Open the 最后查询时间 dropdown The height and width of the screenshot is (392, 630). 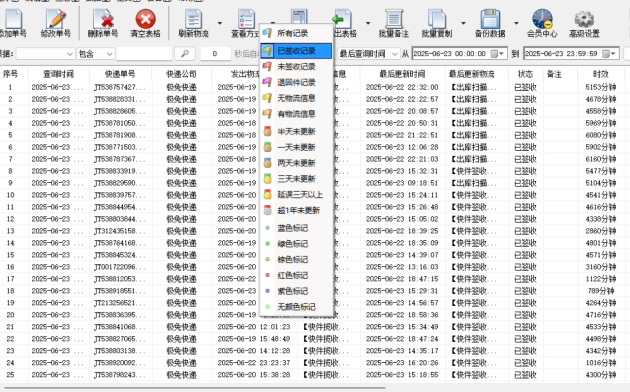click(x=368, y=54)
